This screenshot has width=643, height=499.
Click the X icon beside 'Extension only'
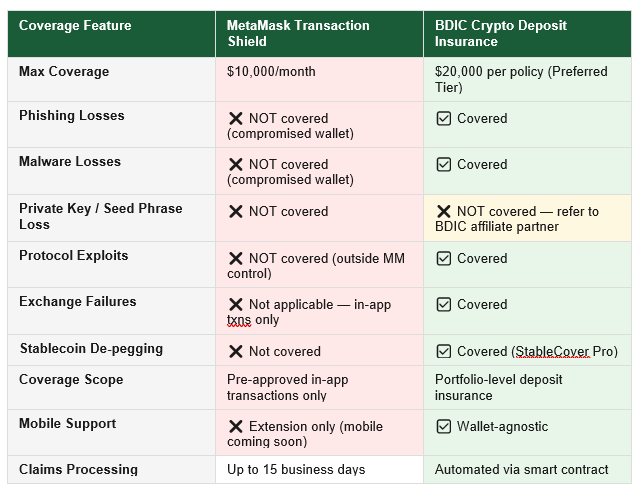click(x=236, y=426)
